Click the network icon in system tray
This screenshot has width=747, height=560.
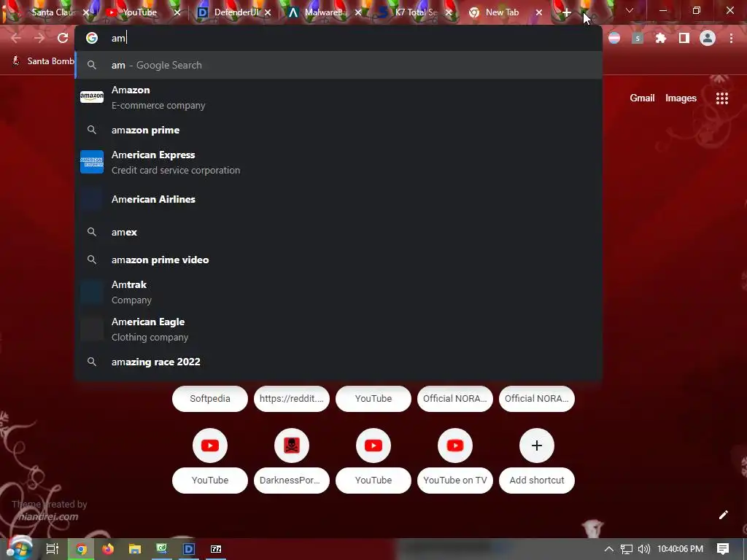coord(627,550)
